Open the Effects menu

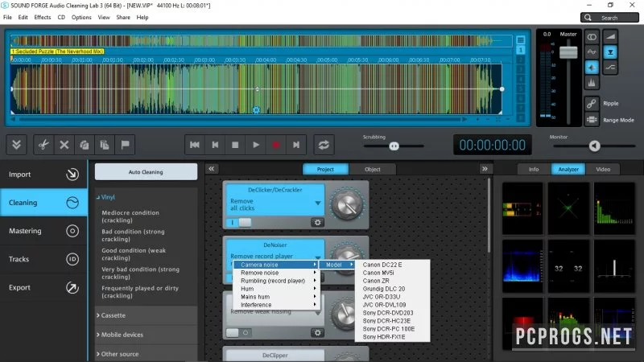coord(43,17)
